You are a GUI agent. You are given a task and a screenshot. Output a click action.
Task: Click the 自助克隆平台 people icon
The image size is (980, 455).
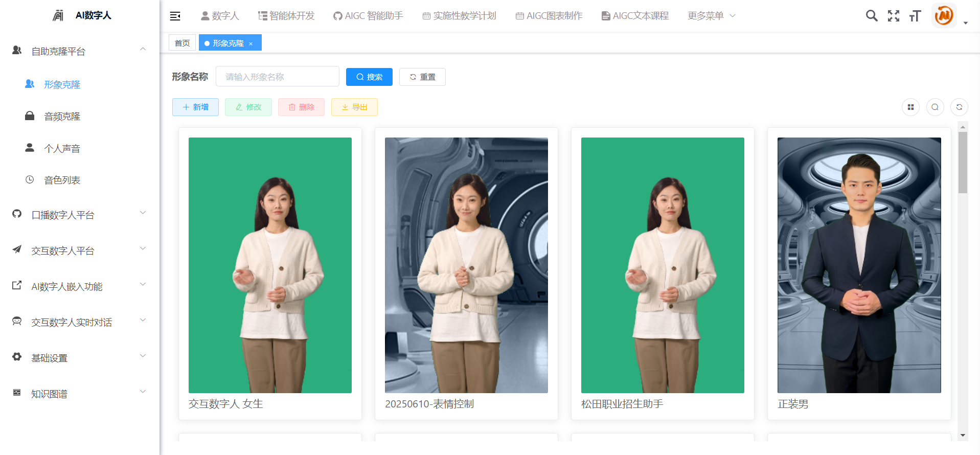[x=17, y=50]
